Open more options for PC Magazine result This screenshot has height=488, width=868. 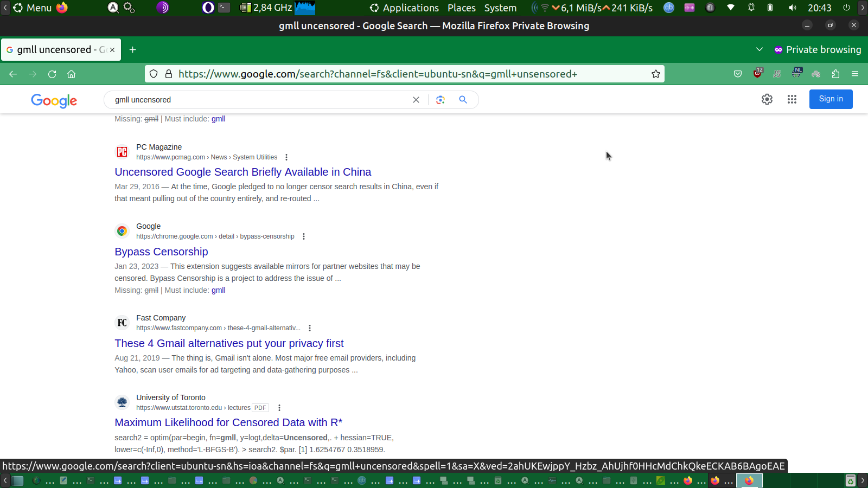[x=286, y=157]
